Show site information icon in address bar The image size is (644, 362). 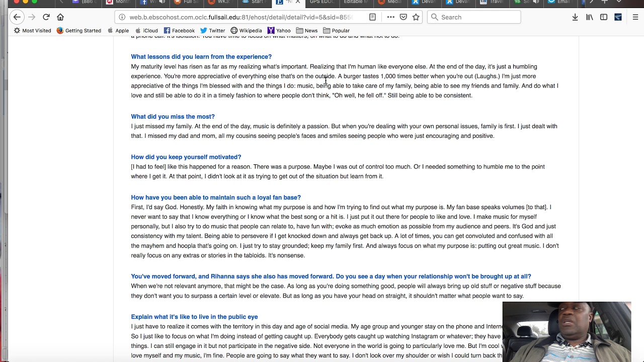point(122,17)
